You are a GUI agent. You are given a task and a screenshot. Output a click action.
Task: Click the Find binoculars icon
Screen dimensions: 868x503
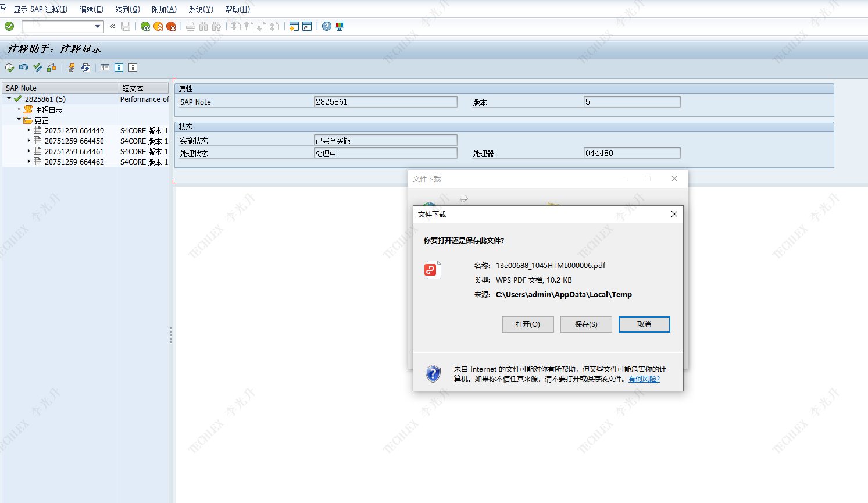[x=203, y=26]
